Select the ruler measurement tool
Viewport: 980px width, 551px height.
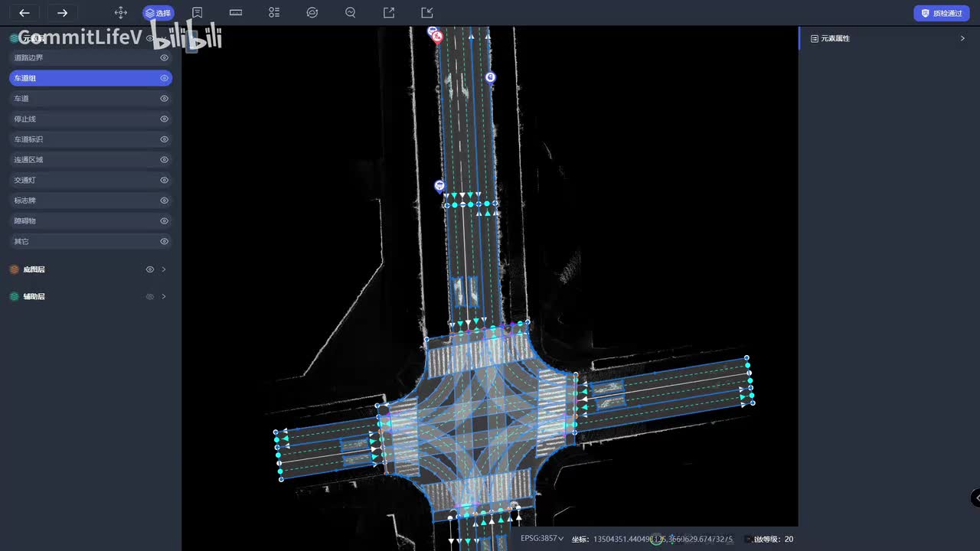[236, 13]
